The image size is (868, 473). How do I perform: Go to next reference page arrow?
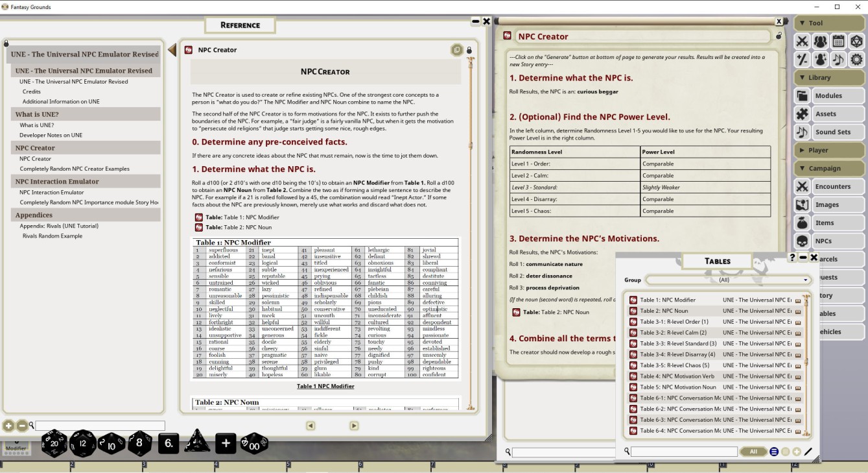[354, 426]
